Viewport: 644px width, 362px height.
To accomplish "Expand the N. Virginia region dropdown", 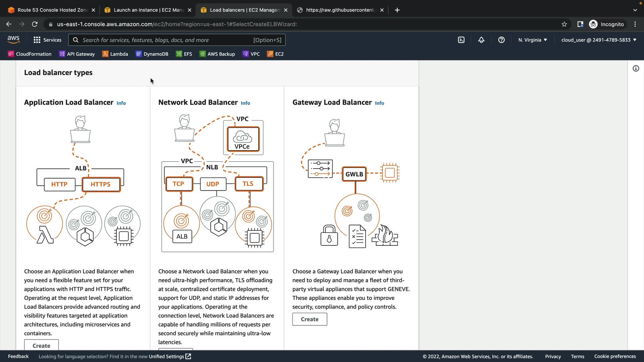I will click(x=533, y=40).
